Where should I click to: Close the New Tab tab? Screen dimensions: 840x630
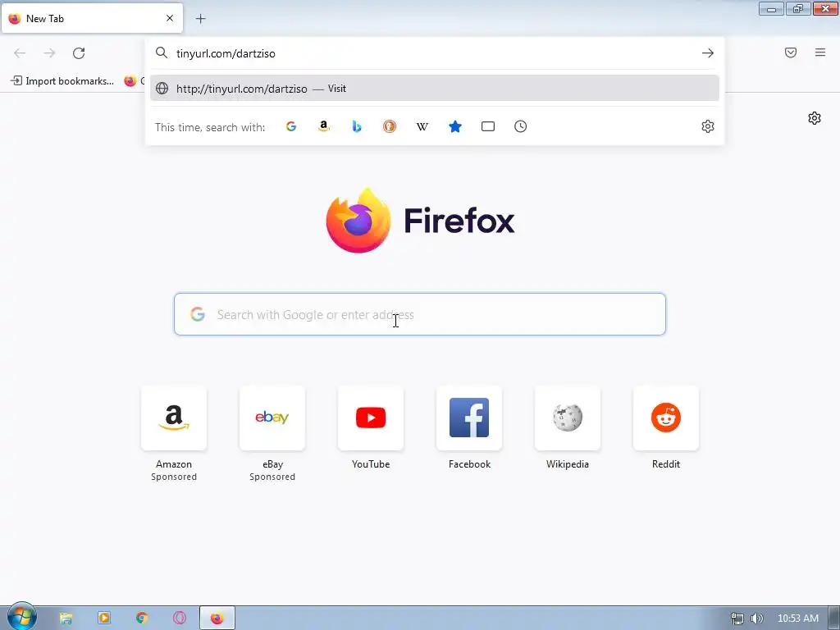coord(170,18)
